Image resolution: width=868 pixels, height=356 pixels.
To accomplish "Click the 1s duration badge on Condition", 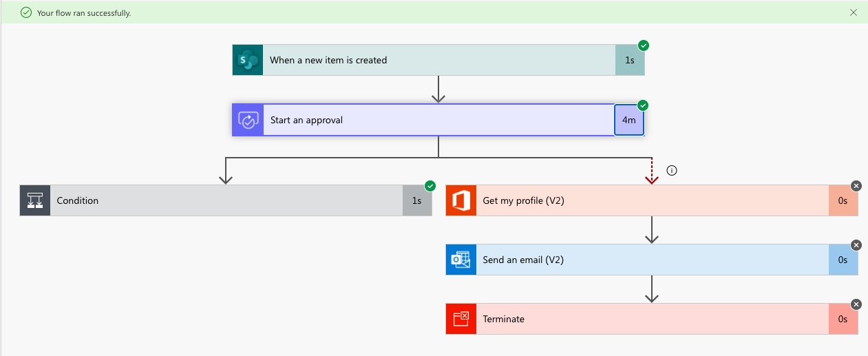I will pos(417,200).
